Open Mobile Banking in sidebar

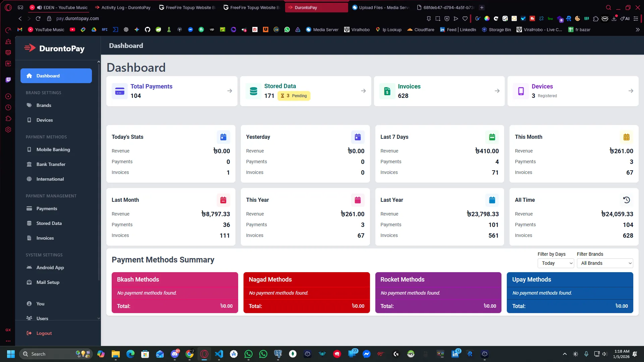tap(53, 149)
